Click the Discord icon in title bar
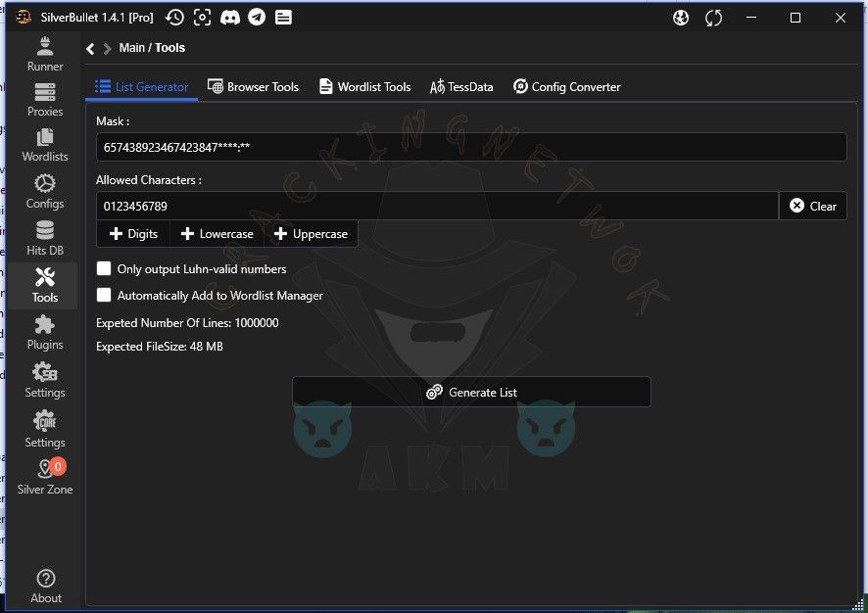868x613 pixels. tap(229, 18)
